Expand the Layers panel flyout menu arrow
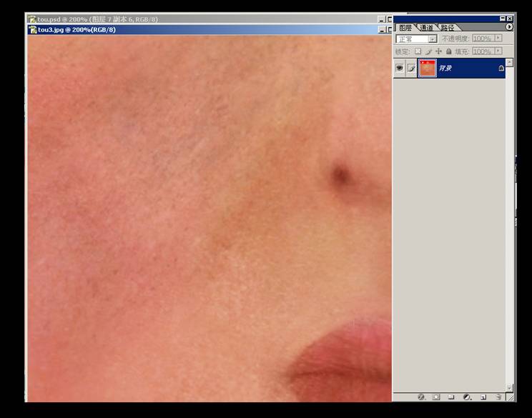The image size is (532, 418). pos(509,27)
